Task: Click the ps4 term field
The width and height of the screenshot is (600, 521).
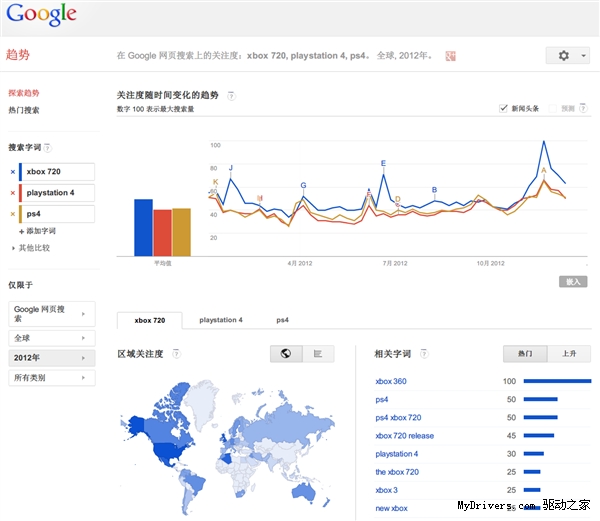Action: point(57,214)
